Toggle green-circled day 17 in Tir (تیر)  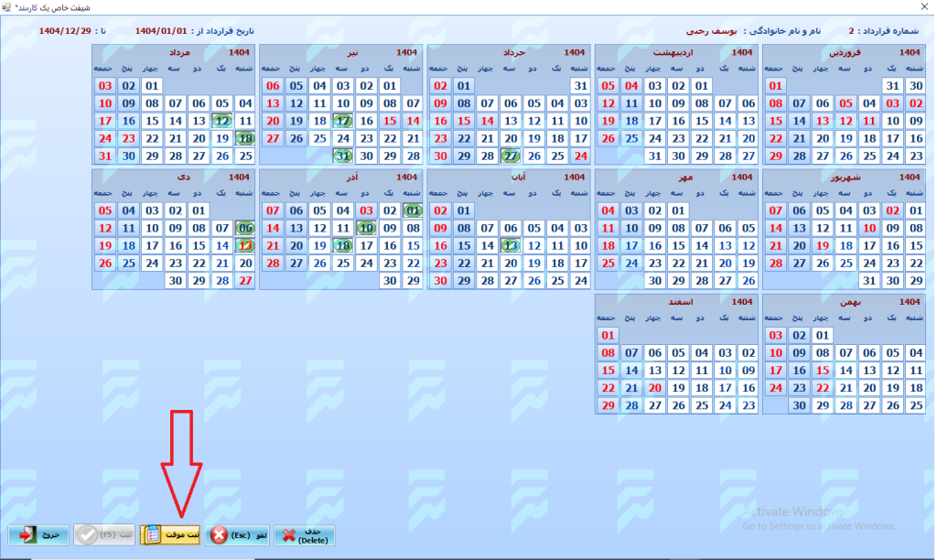(x=343, y=121)
